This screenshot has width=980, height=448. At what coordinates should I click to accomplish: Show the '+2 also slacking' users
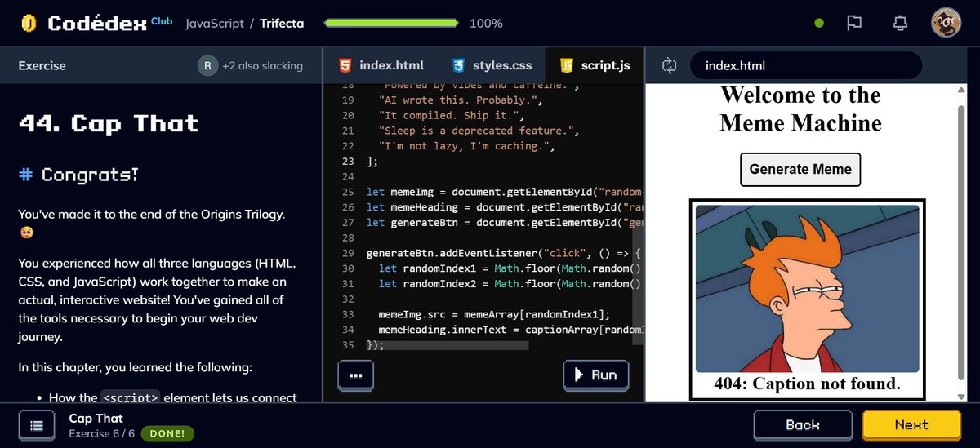point(262,65)
